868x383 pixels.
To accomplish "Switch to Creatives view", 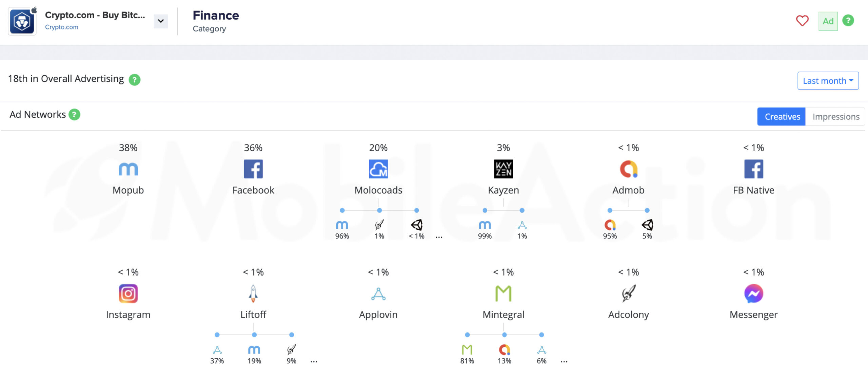I will point(782,117).
